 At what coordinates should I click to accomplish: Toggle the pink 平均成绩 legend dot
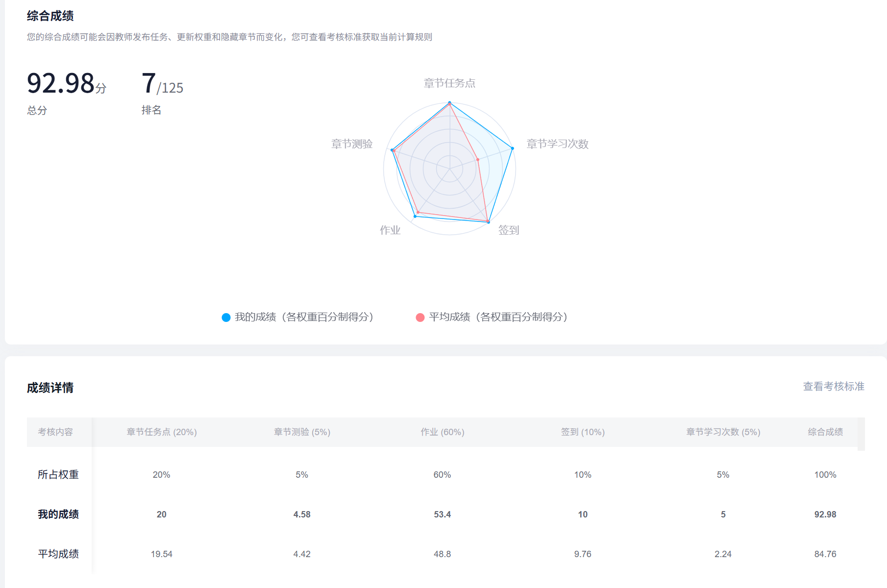(420, 318)
